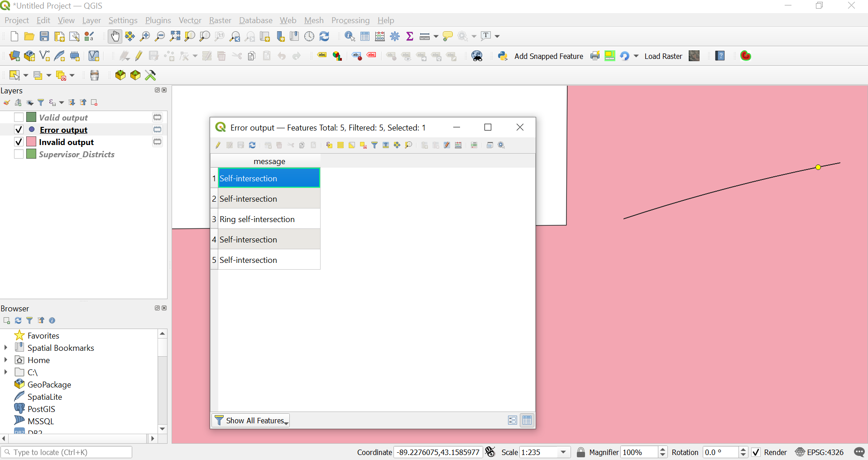This screenshot has width=868, height=460.
Task: Click Invalid output pink color swatch
Action: [x=31, y=142]
